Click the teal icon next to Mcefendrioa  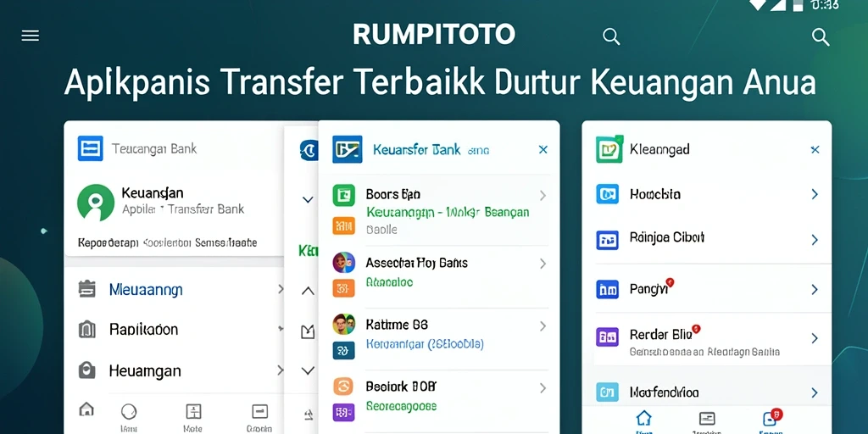[x=607, y=392]
